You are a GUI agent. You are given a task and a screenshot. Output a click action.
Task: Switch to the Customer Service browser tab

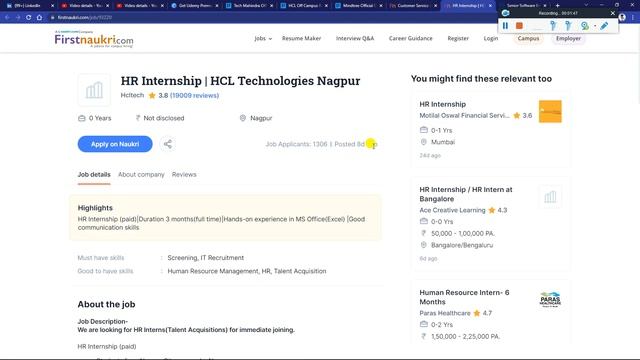coord(413,6)
